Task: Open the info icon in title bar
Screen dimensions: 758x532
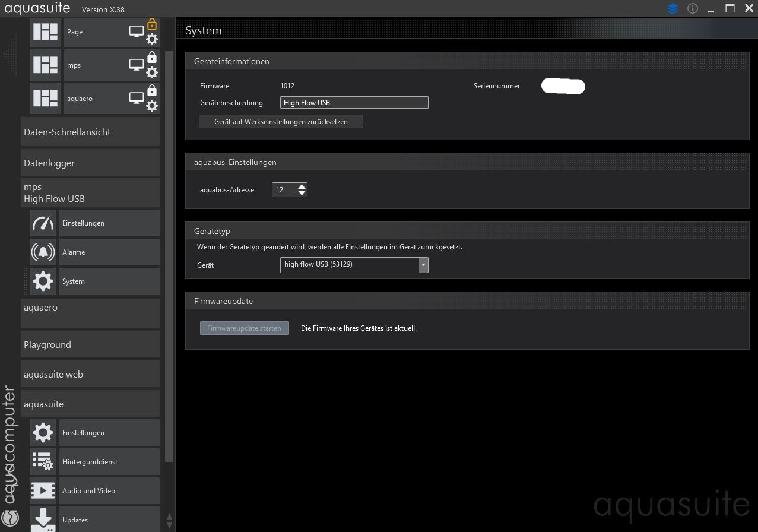Action: click(x=692, y=9)
